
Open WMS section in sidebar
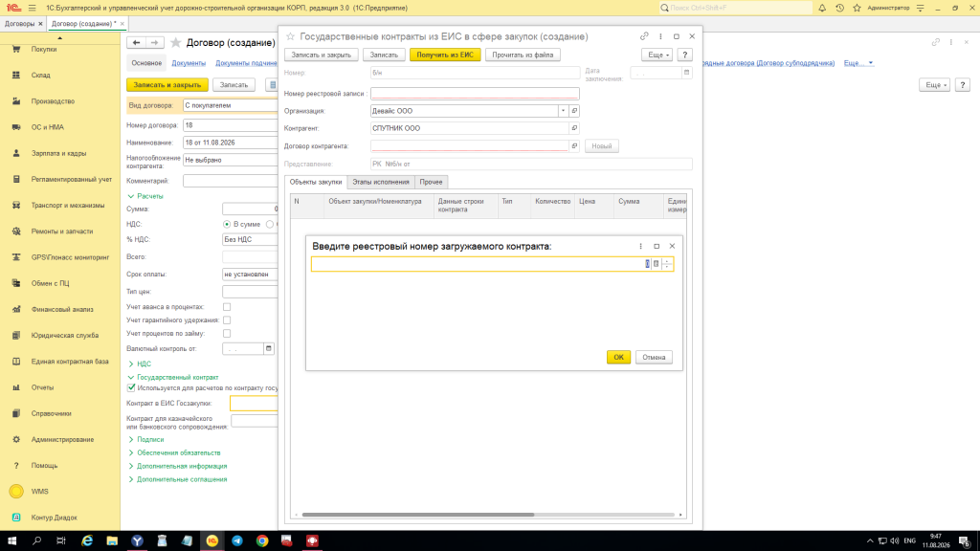coord(39,492)
